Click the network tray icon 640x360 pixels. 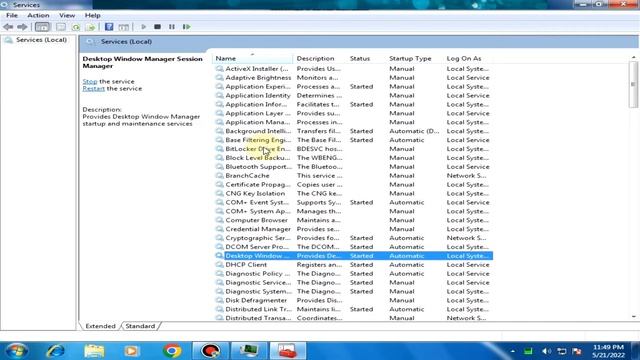(x=562, y=351)
